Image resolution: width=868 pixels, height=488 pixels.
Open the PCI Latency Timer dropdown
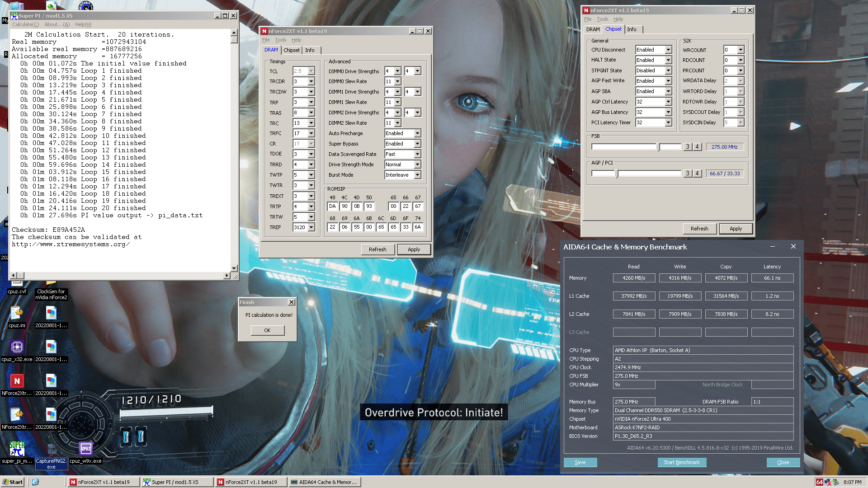point(668,123)
